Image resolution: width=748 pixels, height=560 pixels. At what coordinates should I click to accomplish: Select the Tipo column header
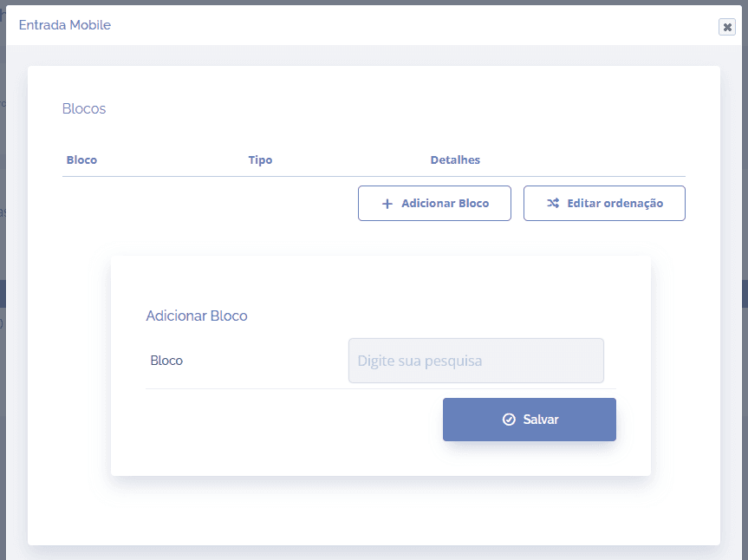(x=260, y=160)
